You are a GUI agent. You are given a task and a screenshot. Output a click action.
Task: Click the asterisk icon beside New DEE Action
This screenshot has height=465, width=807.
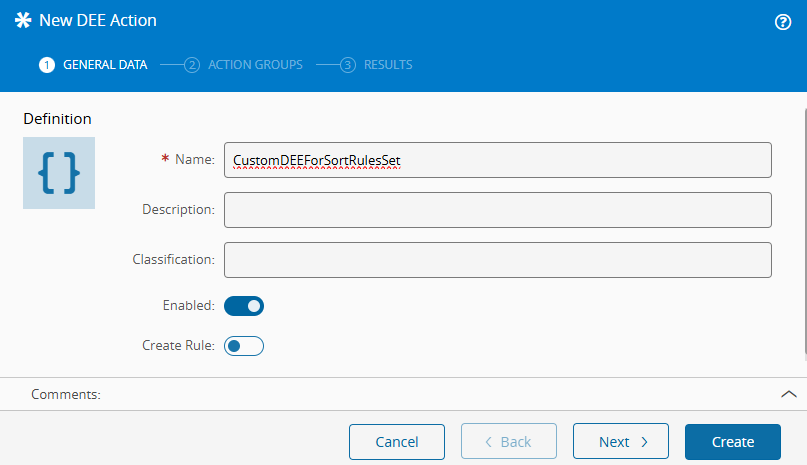tap(22, 21)
